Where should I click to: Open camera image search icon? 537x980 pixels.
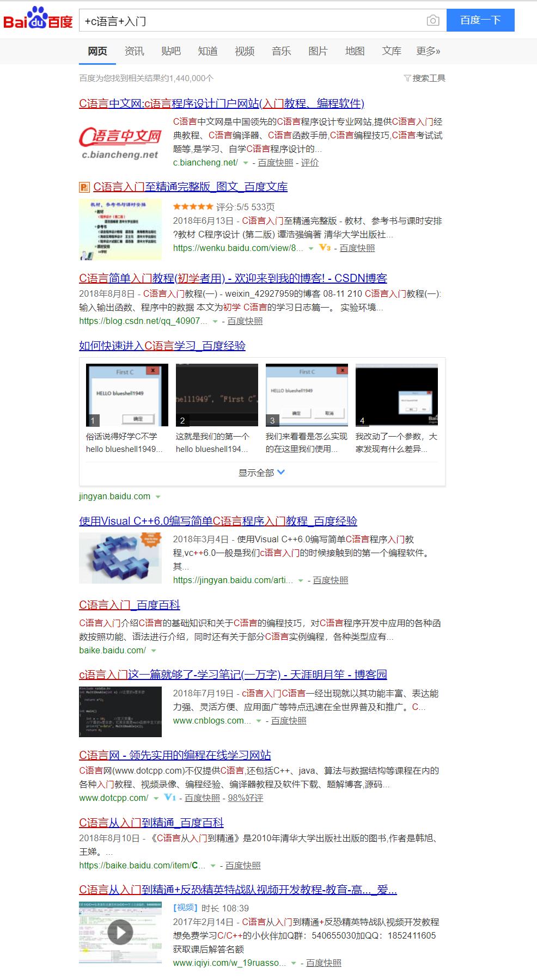[x=433, y=21]
